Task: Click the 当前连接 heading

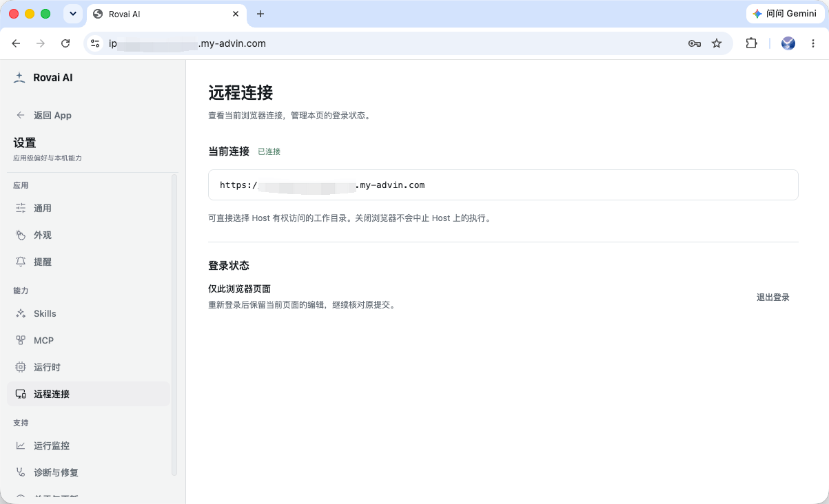Action: tap(229, 151)
